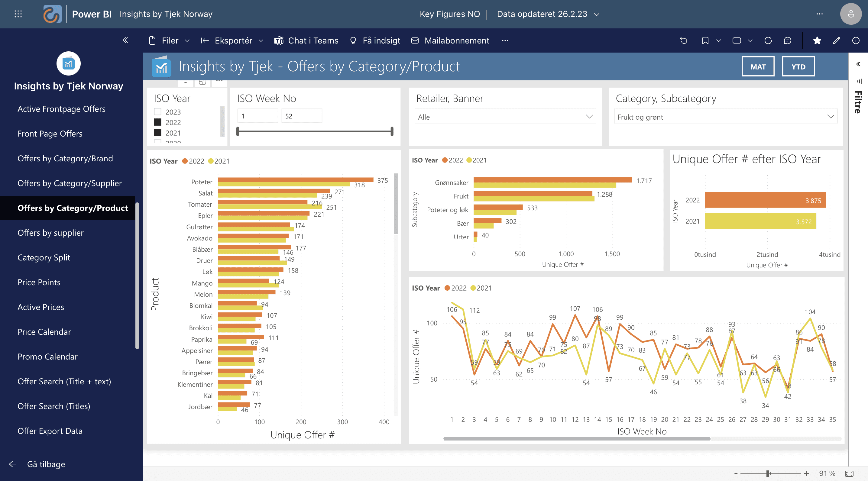Collapse navigation pane with double chevron
The height and width of the screenshot is (481, 868).
tap(125, 40)
